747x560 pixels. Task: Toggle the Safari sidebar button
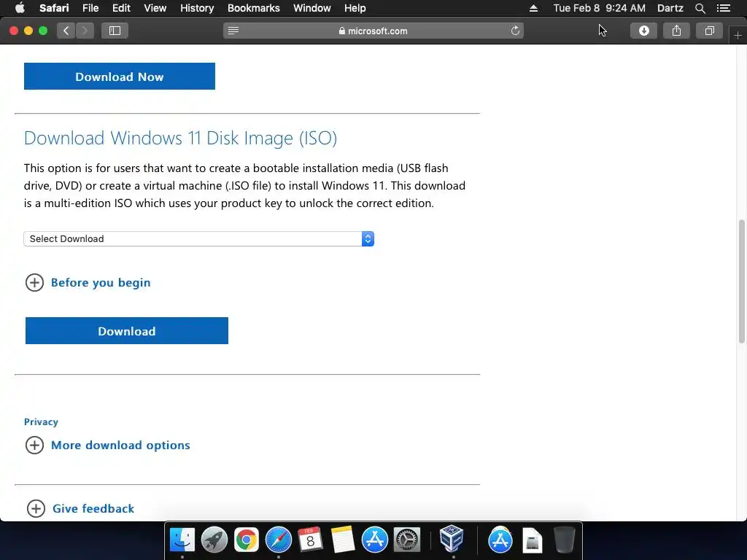pyautogui.click(x=115, y=31)
